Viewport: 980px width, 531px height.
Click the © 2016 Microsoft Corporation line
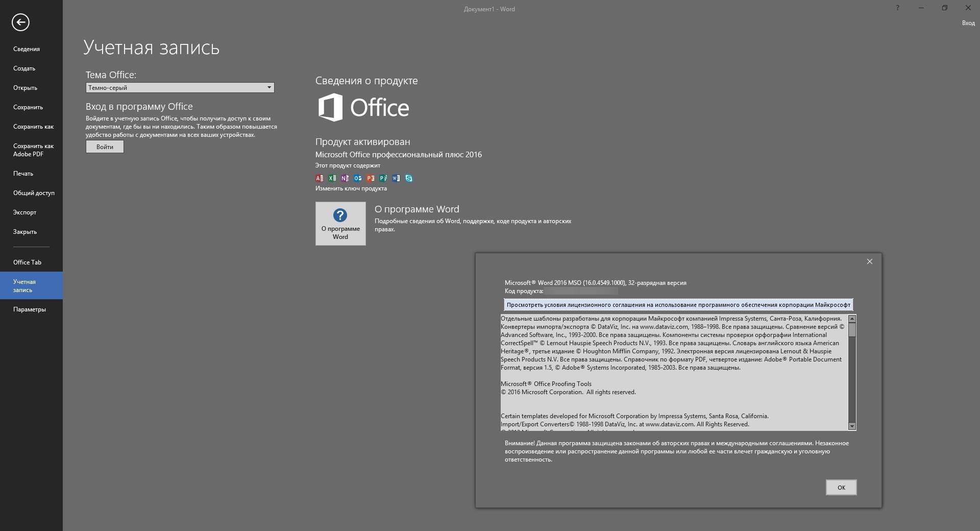[568, 392]
